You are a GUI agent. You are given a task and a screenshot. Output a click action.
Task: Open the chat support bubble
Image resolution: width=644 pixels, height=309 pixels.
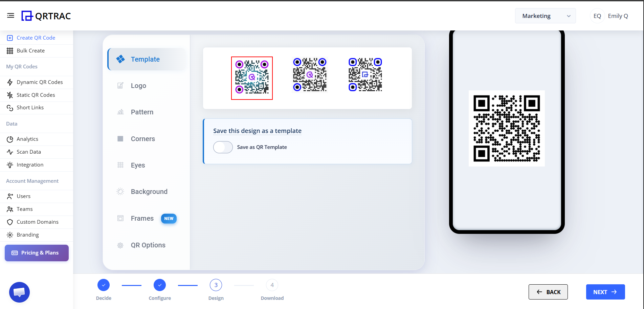coord(19,292)
